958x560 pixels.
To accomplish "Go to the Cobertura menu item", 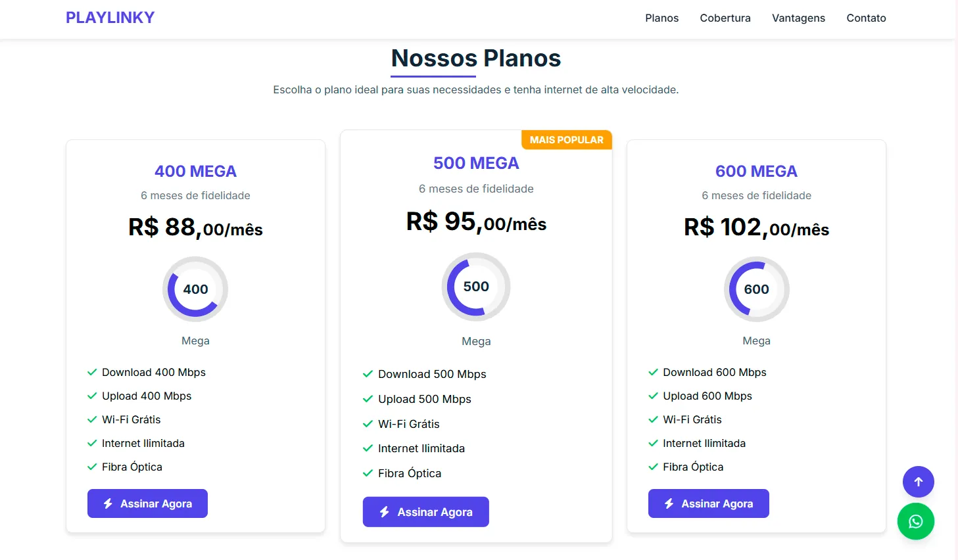I will coord(725,18).
